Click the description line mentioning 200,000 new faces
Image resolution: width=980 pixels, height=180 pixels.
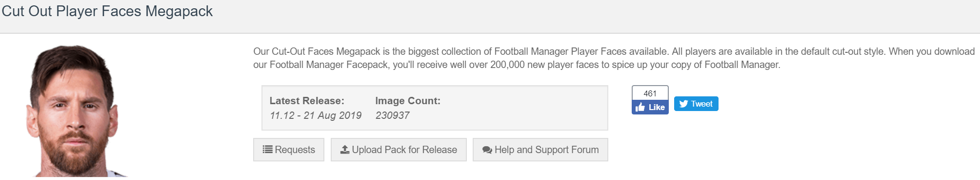coord(517,65)
